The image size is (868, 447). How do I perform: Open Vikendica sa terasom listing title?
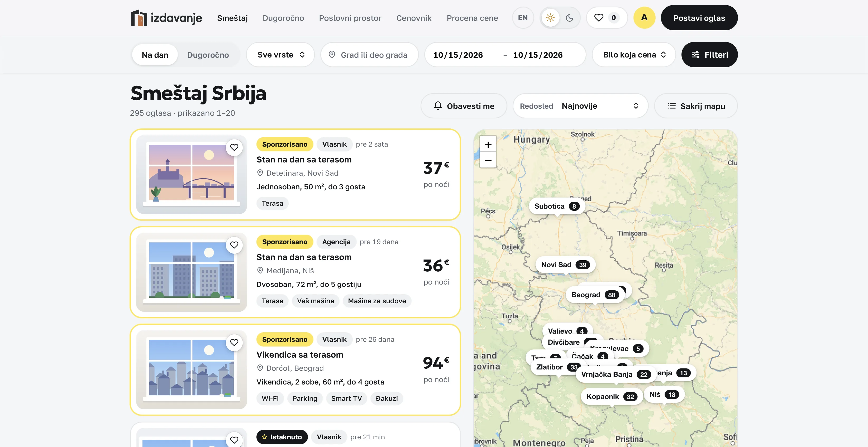point(299,355)
